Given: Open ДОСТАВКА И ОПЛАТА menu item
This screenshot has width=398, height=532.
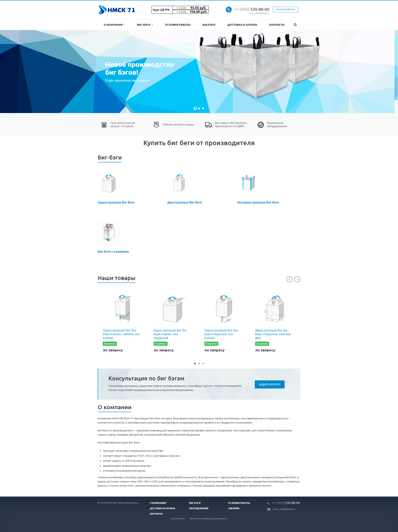Looking at the screenshot, I should [242, 25].
